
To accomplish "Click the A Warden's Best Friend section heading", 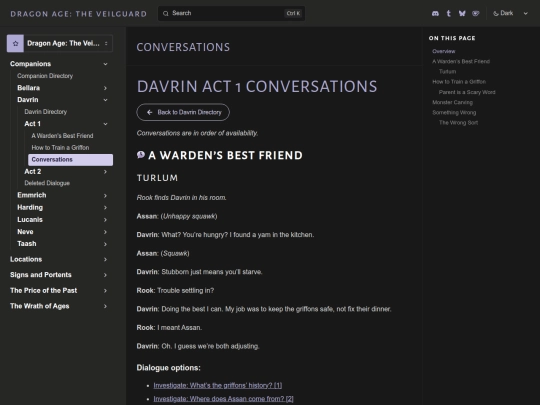I will [x=225, y=155].
